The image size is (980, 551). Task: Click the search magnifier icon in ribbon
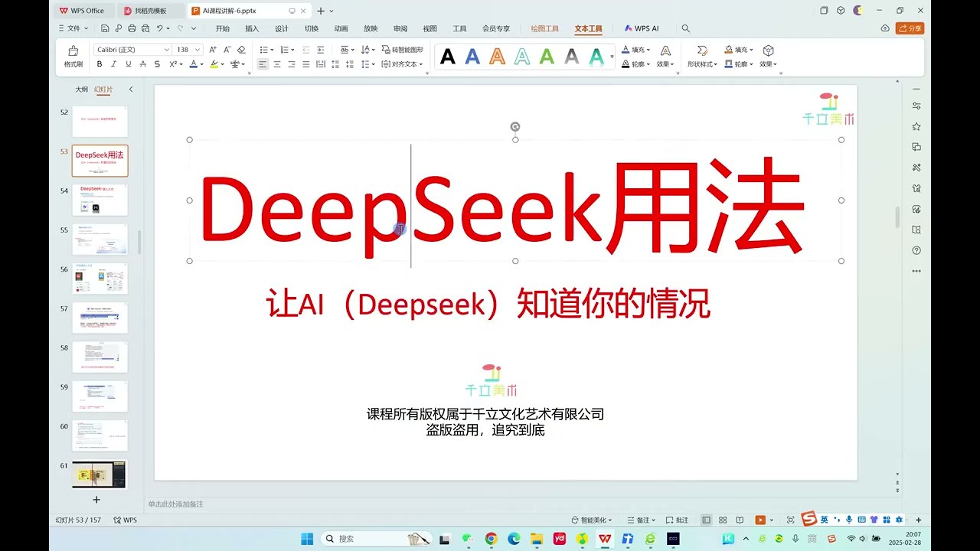[686, 28]
